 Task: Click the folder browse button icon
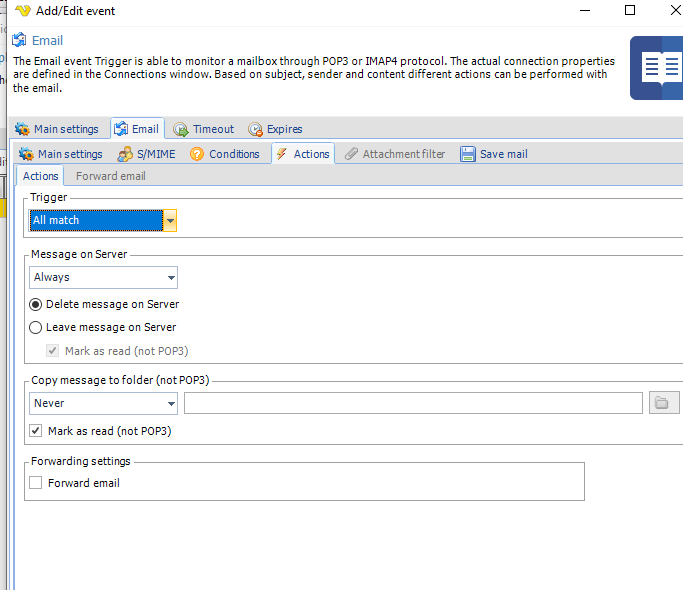662,403
